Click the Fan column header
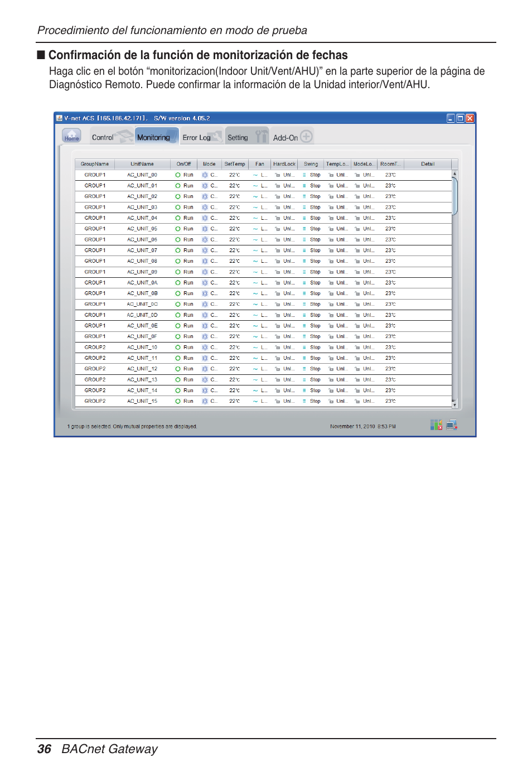Image resolution: width=532 pixels, height=781 pixels. pos(260,164)
